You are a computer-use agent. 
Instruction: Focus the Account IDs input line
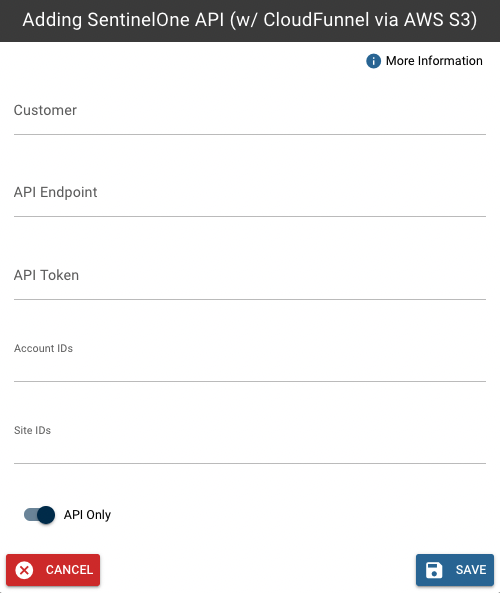pos(250,369)
